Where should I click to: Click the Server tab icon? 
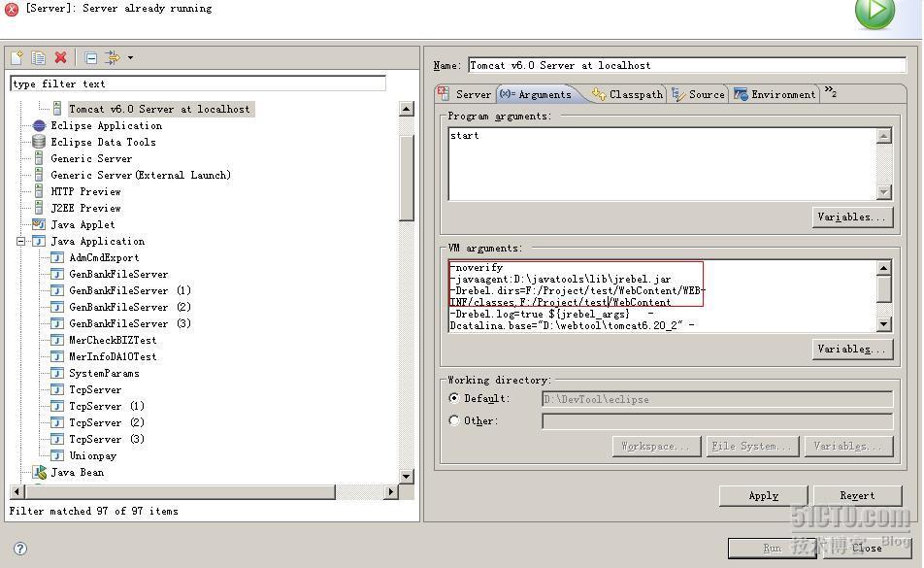pos(444,93)
